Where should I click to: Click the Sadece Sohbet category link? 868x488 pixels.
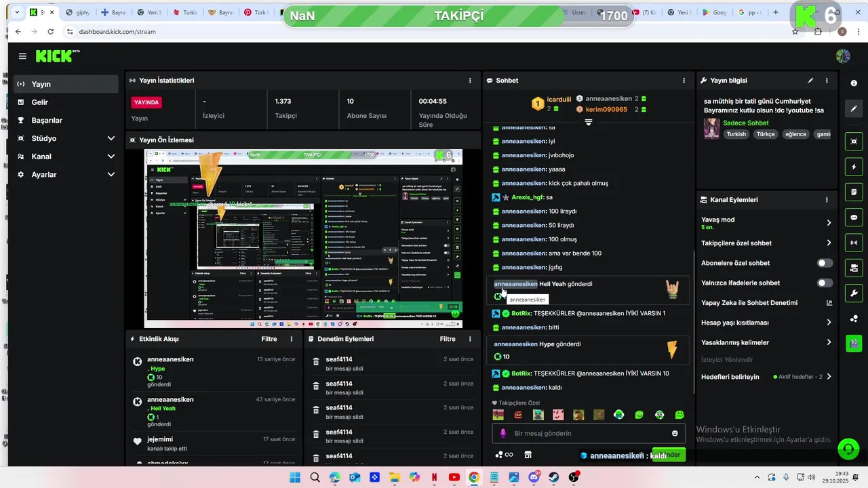pos(746,123)
